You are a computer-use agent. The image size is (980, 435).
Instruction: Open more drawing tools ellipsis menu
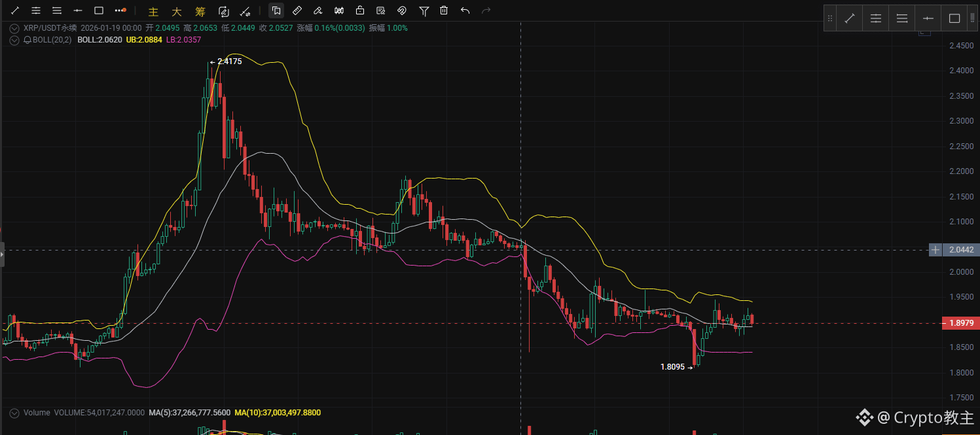(120, 10)
